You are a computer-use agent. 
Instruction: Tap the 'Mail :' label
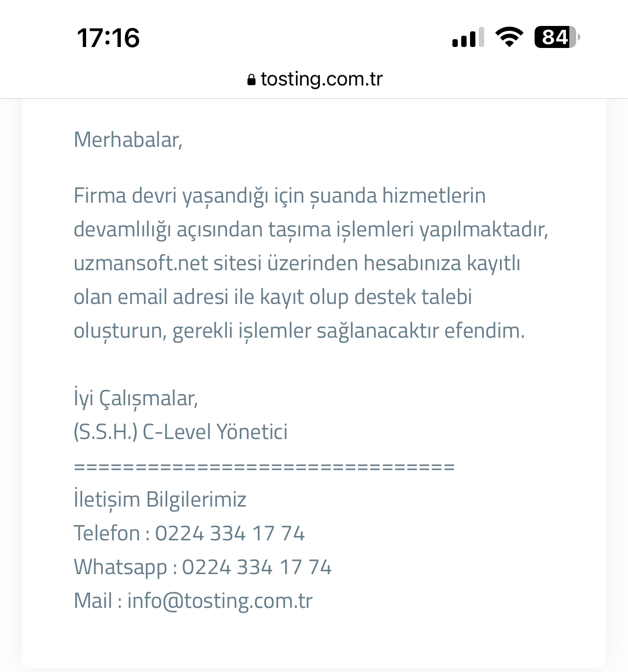(98, 601)
